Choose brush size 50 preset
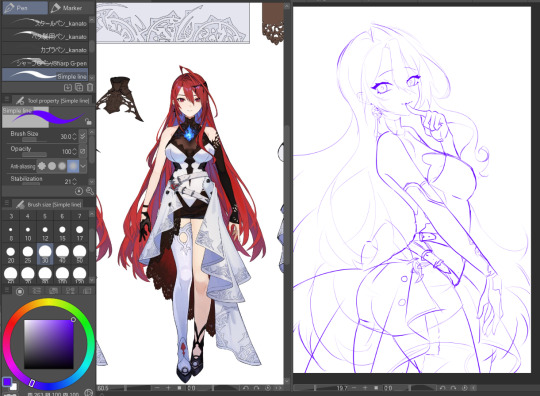 [80, 254]
